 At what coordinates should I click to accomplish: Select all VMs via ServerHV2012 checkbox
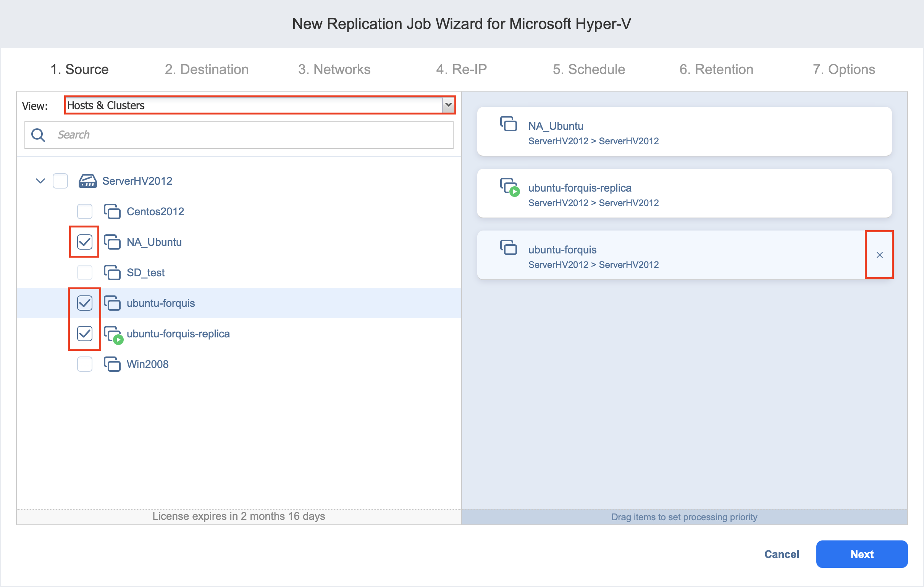[60, 181]
